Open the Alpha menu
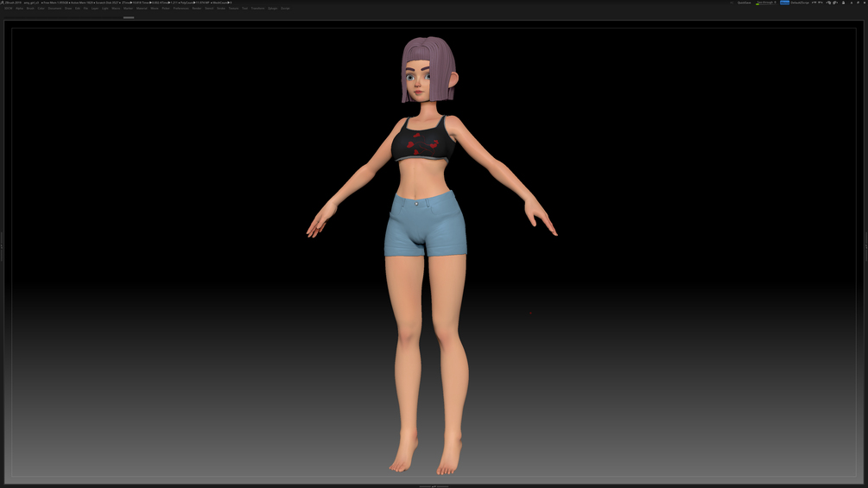This screenshot has height=488, width=868. point(19,9)
